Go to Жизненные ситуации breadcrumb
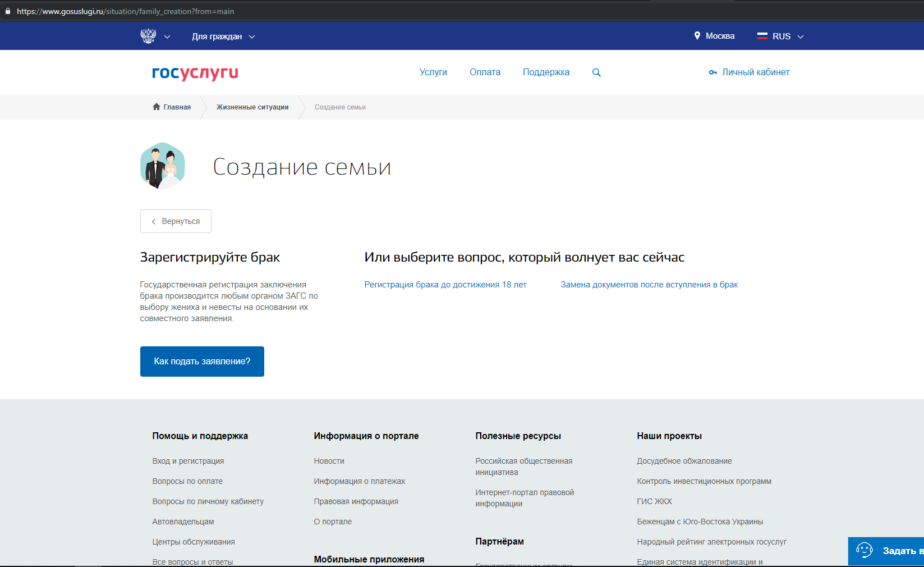This screenshot has width=924, height=567. pyautogui.click(x=252, y=107)
